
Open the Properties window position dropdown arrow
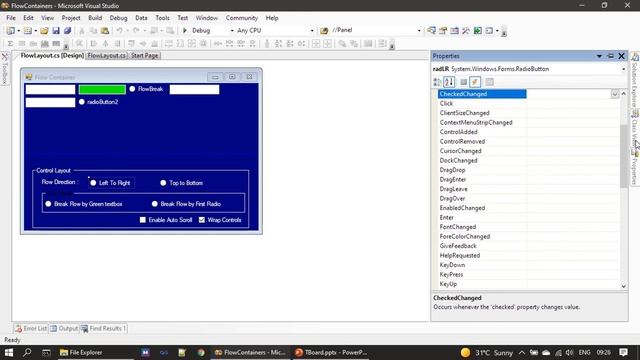pyautogui.click(x=599, y=56)
